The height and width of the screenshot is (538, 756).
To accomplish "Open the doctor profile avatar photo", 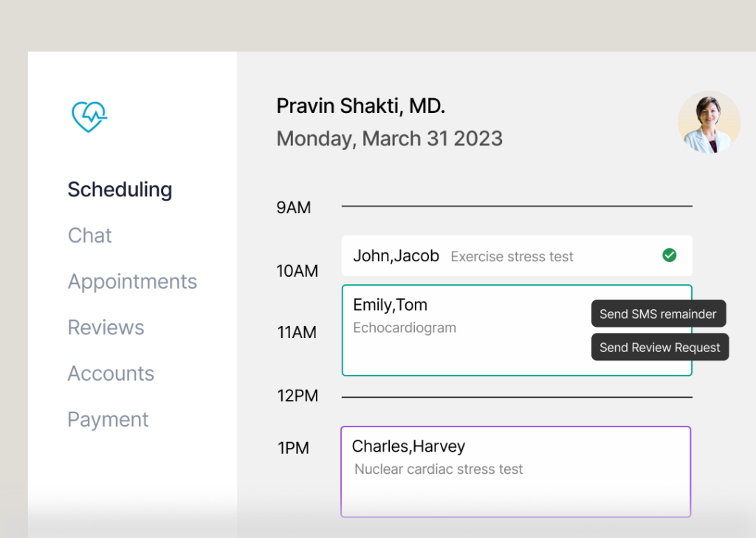I will click(x=709, y=123).
